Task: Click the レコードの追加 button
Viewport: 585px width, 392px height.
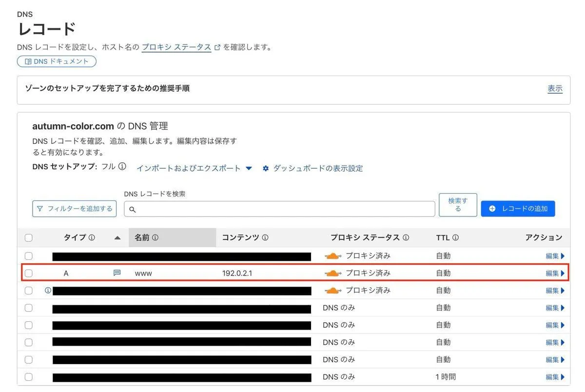Action: tap(518, 209)
